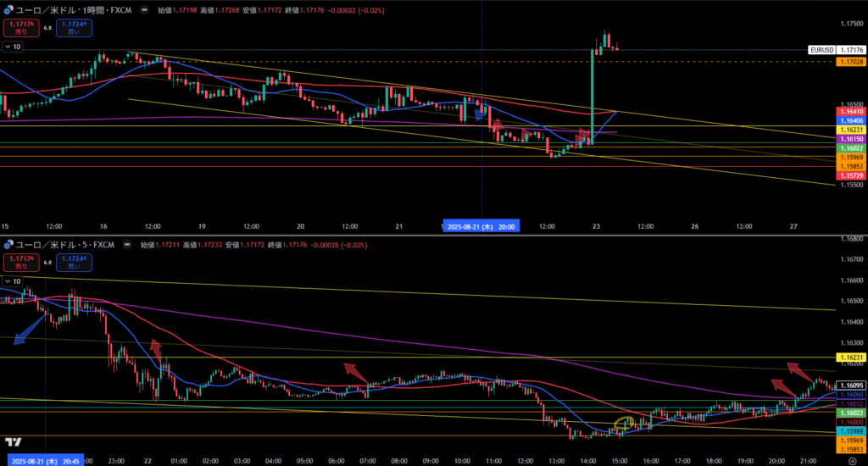This screenshot has height=466, width=868.
Task: Click the '15:00' tick on the 5-minute time axis
Action: [620, 461]
